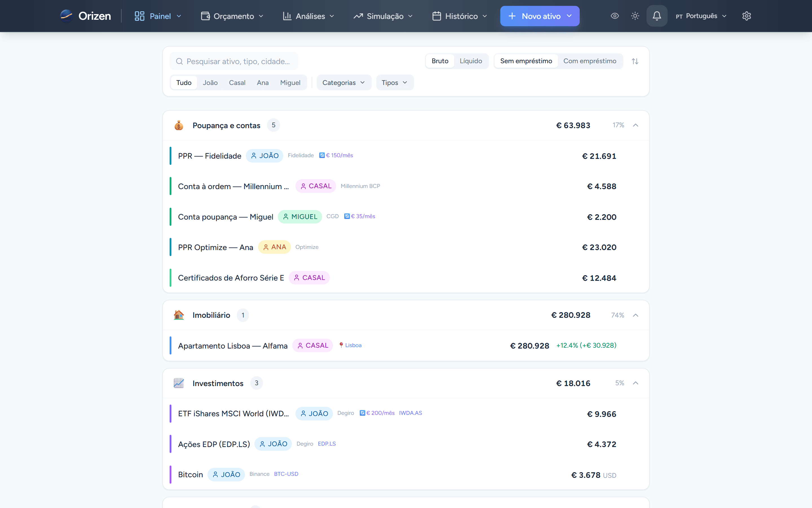Filter assets by Casal
The height and width of the screenshot is (508, 812).
[x=237, y=83]
